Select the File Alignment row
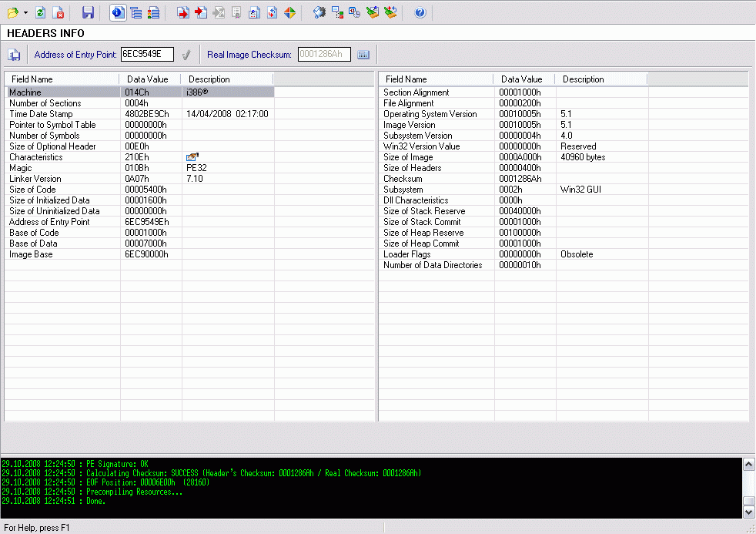The width and height of the screenshot is (756, 534). click(514, 103)
